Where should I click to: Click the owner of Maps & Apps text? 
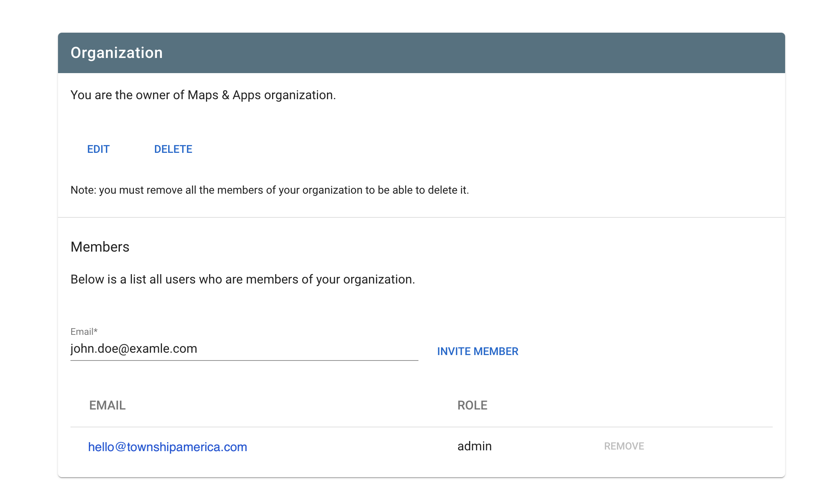[x=203, y=95]
